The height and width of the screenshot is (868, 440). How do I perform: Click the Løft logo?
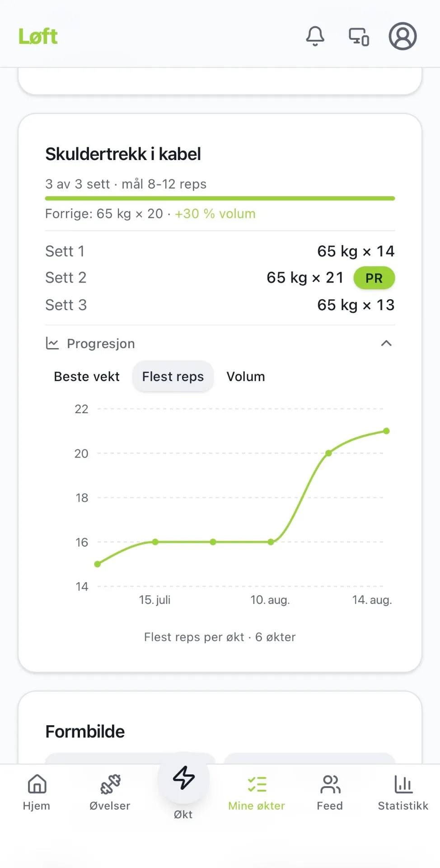click(x=38, y=36)
